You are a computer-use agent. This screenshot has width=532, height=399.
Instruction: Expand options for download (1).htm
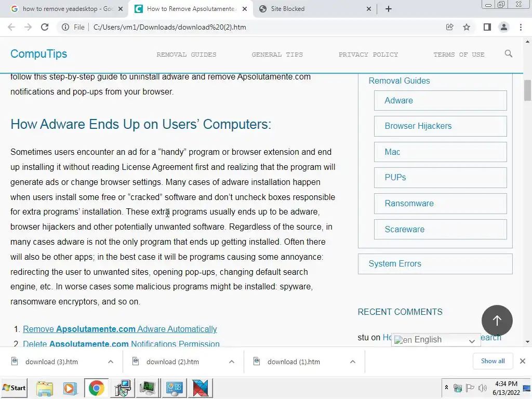tap(353, 362)
